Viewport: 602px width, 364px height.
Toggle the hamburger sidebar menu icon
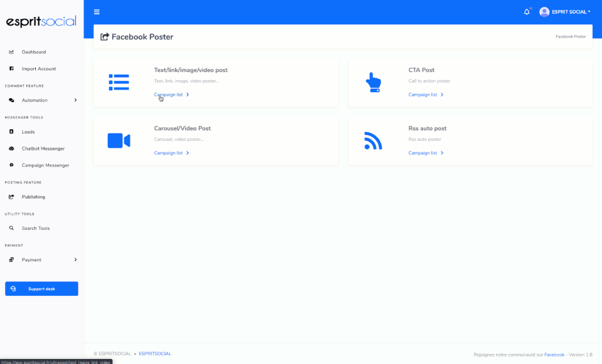coord(97,12)
